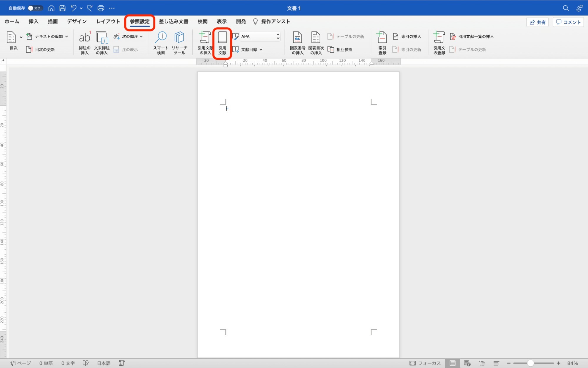Open リサーチツール
The image size is (588, 368).
[x=179, y=43]
